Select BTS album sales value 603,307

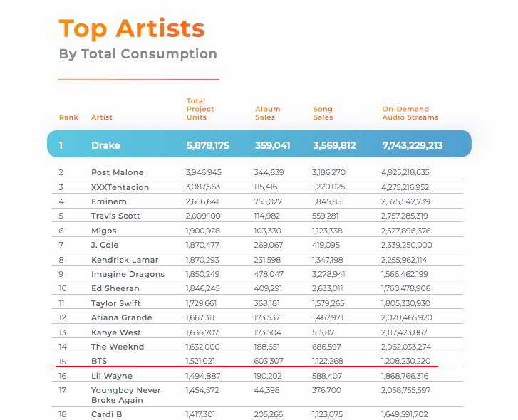(269, 361)
